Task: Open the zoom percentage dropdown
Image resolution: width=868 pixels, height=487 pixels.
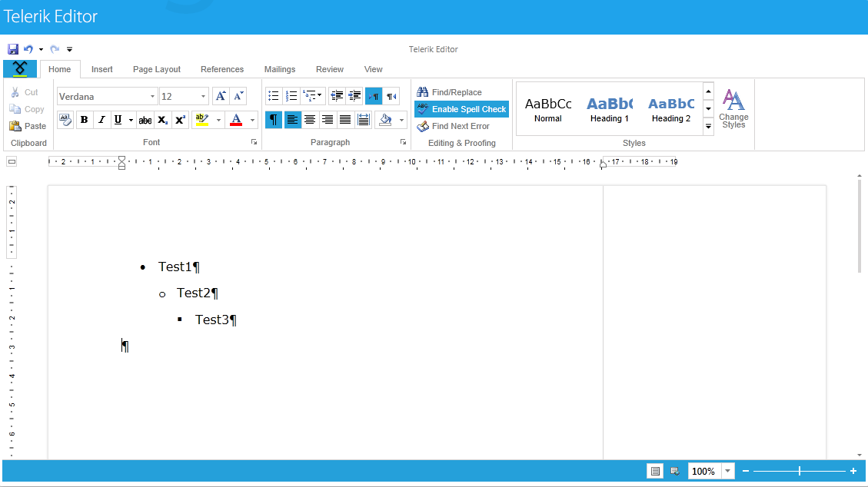Action: click(728, 472)
